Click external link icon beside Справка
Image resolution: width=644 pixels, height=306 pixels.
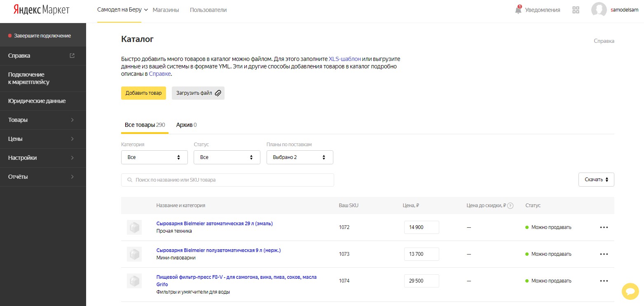(x=72, y=56)
